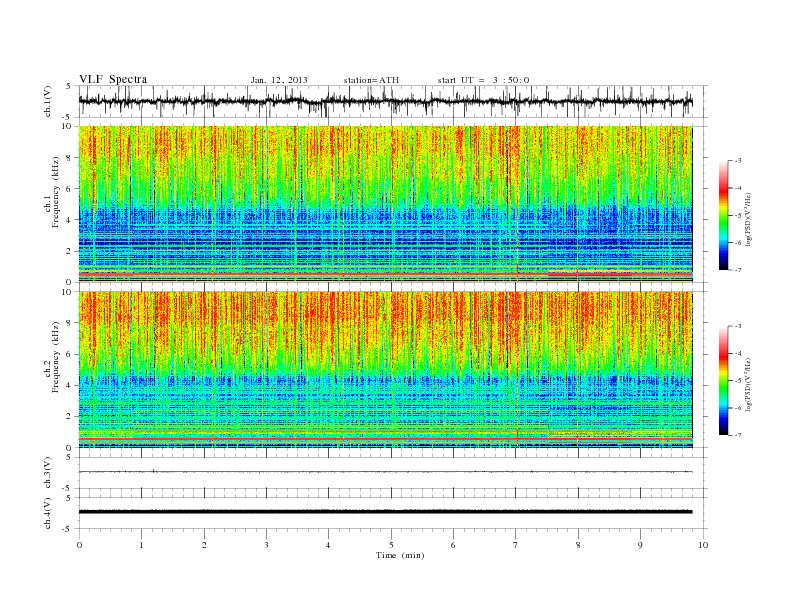Click the 'start UT = 3 :50: 0' label
Viewport: 792px width, 612px height.
[483, 80]
